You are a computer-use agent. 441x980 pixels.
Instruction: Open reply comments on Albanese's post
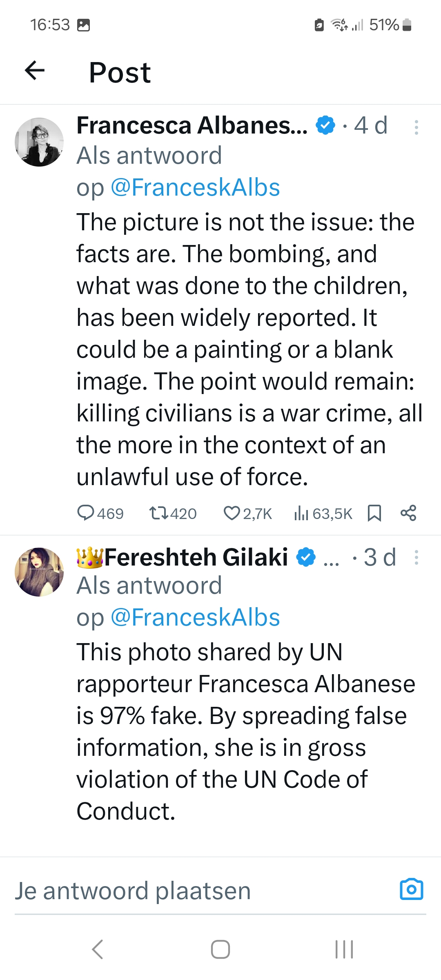(x=86, y=513)
